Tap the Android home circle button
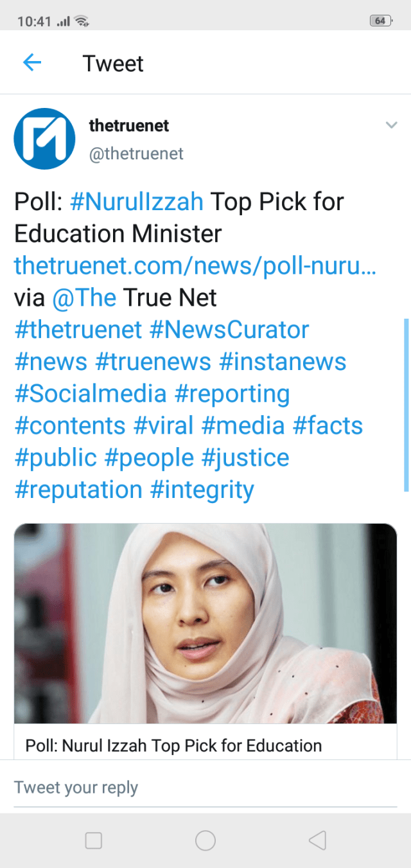This screenshot has width=411, height=868. 205,840
